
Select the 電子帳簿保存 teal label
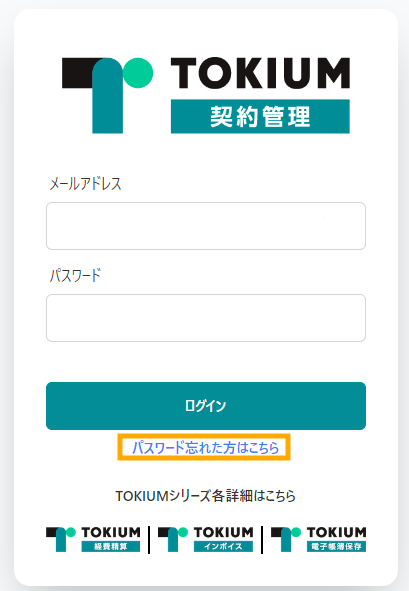pos(336,547)
